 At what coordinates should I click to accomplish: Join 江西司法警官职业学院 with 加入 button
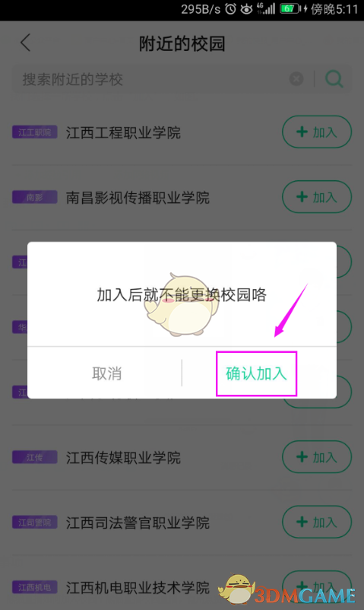pos(317,522)
